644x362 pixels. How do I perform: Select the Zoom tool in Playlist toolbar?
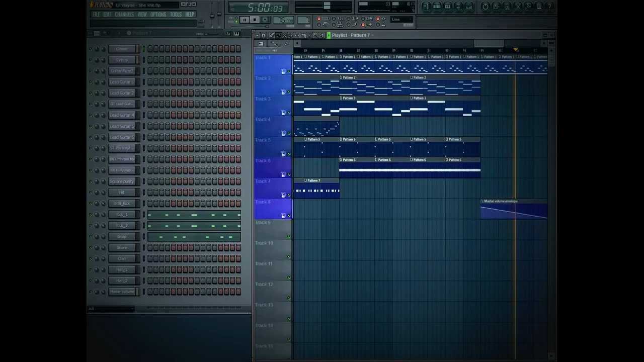[x=315, y=35]
